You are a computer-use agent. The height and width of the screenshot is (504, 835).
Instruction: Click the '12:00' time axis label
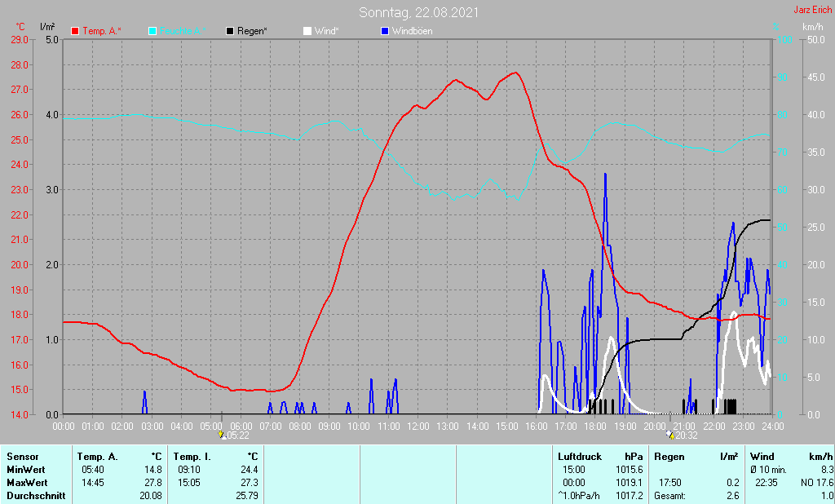418,427
